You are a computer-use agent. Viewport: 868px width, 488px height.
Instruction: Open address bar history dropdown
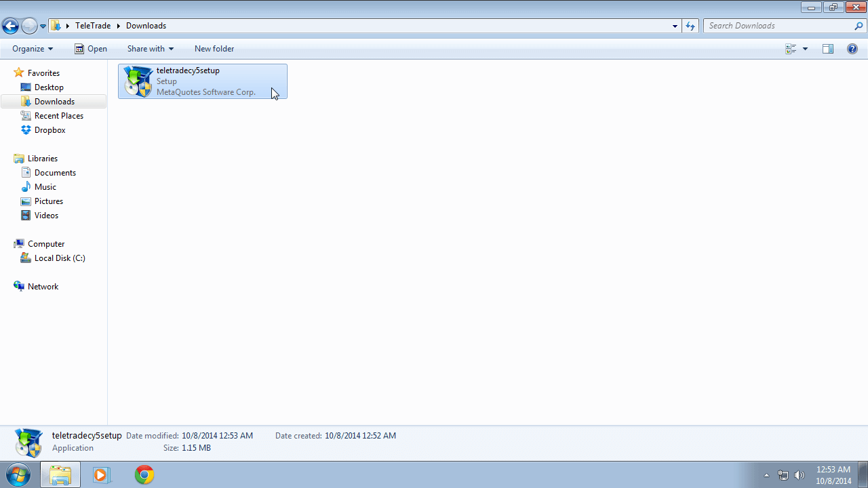click(x=675, y=26)
